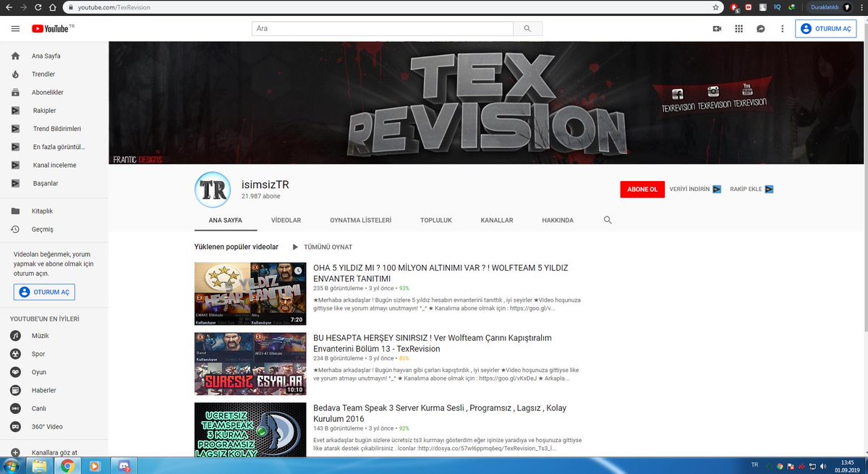Viewport: 868px width, 474px height.
Task: Open the YouTube hamburger guide menu
Action: click(15, 28)
